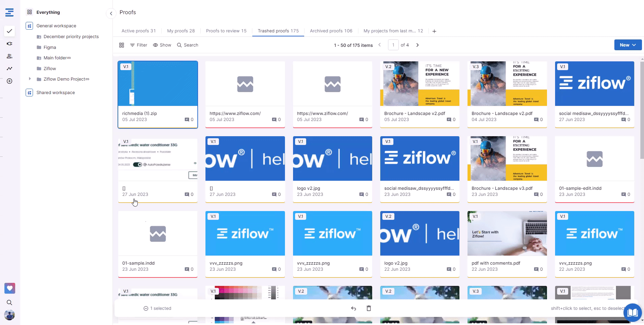The height and width of the screenshot is (325, 644).
Task: Switch to the Archived proofs tab
Action: [331, 31]
